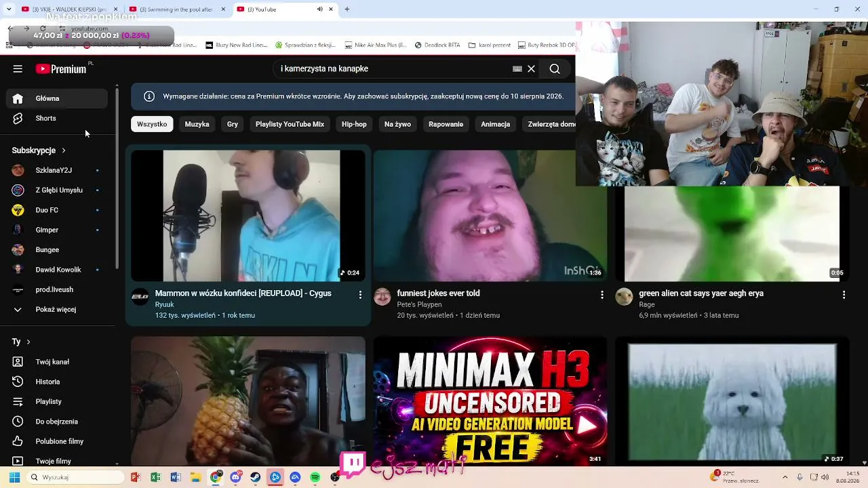
Task: Open Chrome tab search dropdown arrow
Action: coord(9,9)
